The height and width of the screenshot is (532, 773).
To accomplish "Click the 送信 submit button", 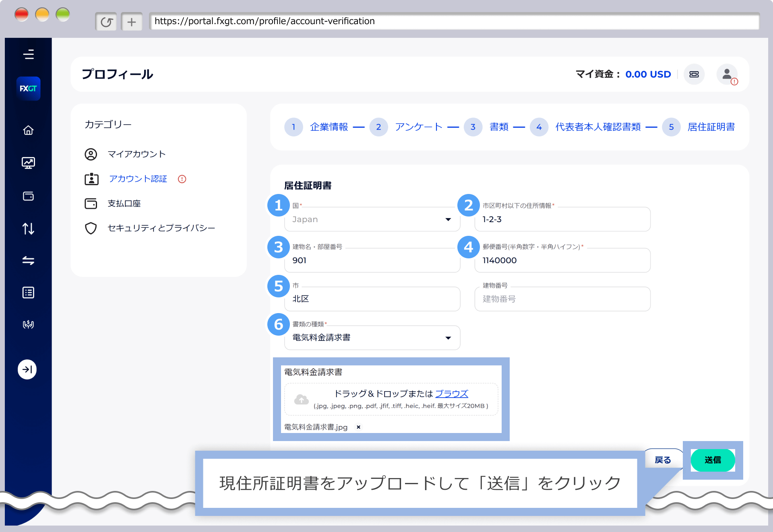I will [x=713, y=460].
